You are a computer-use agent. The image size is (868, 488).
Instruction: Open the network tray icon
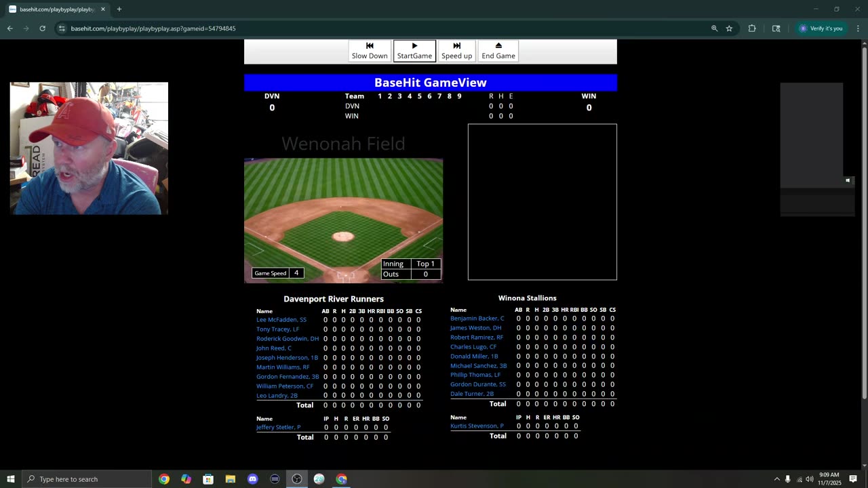coord(799,479)
